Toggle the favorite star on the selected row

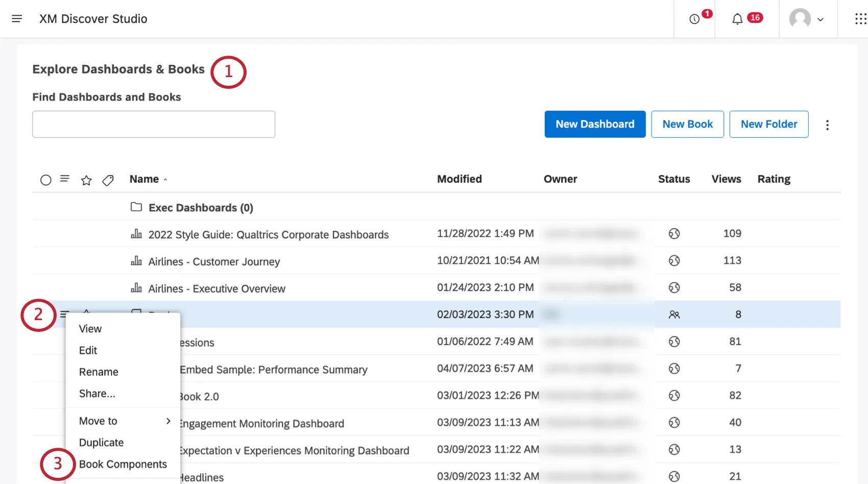[86, 313]
